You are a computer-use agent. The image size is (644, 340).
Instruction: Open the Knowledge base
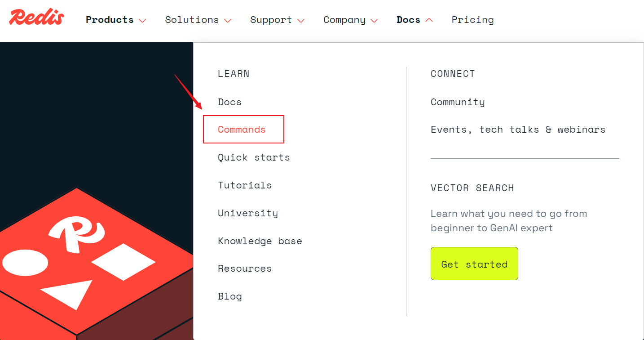(260, 241)
